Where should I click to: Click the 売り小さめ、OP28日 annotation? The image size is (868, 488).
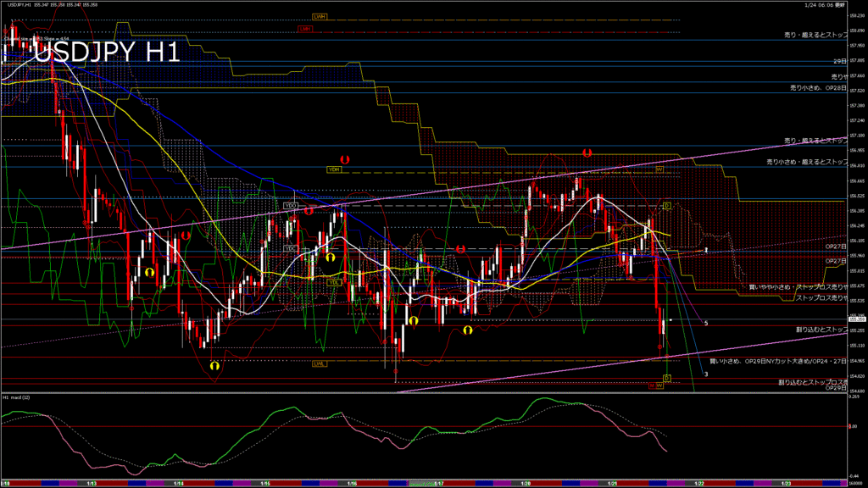pos(818,88)
